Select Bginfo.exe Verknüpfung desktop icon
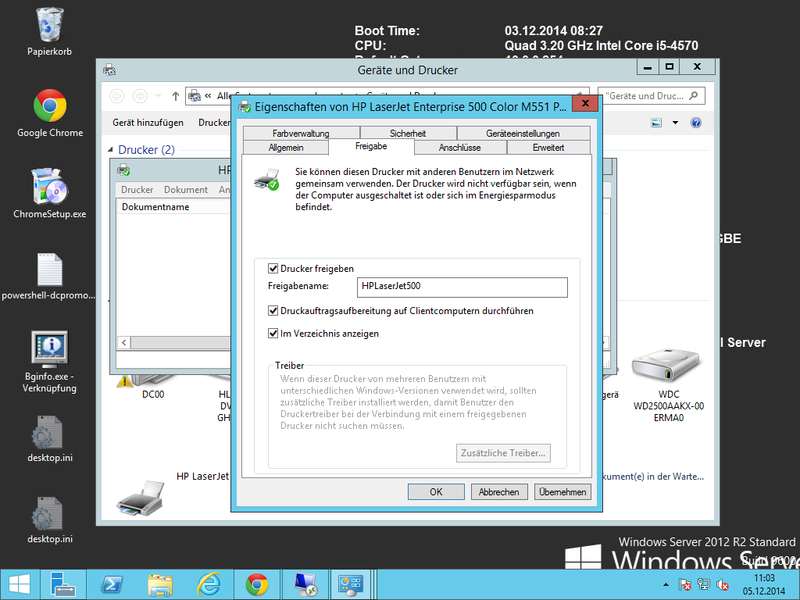Screen dimensions: 800x600 pos(49,362)
